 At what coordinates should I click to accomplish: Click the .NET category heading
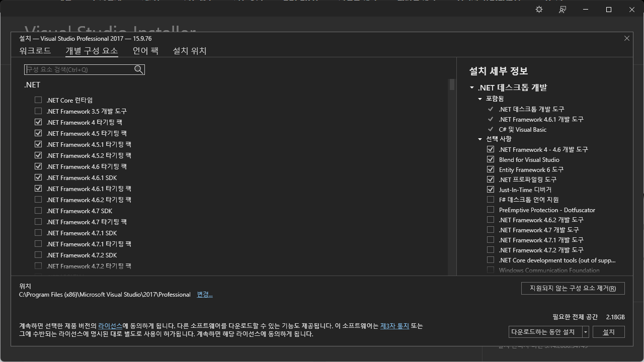32,85
